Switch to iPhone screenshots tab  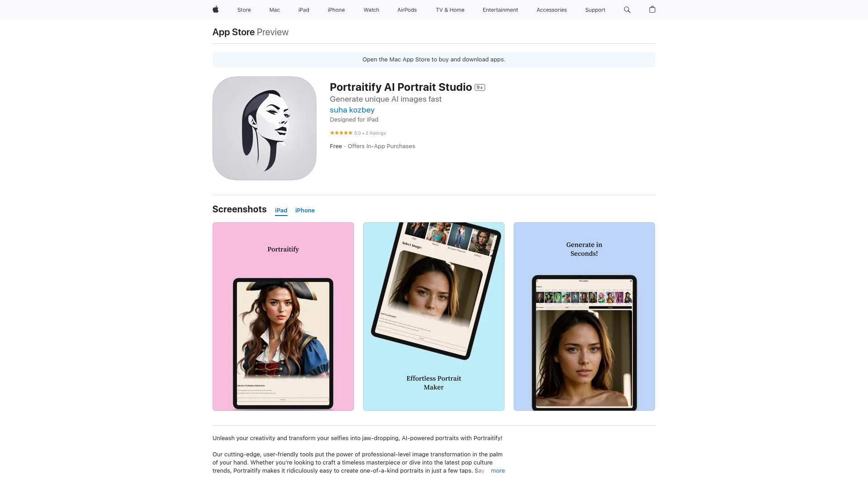point(305,210)
